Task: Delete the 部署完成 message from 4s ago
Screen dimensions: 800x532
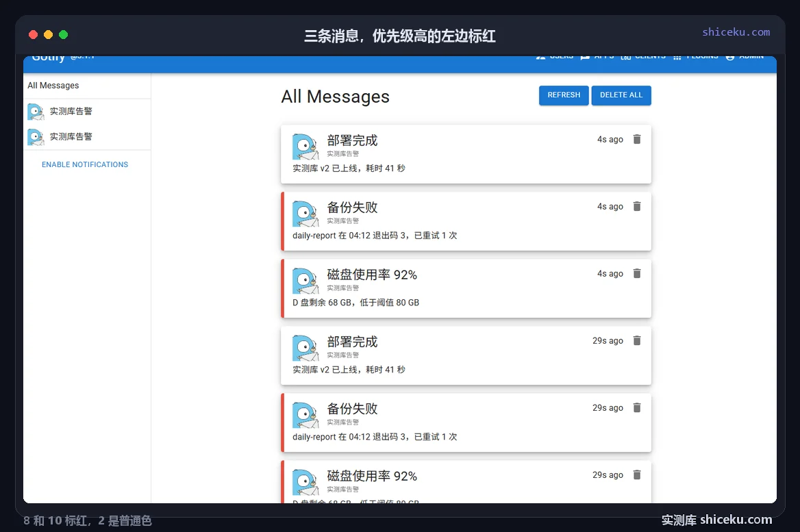Action: click(x=637, y=139)
